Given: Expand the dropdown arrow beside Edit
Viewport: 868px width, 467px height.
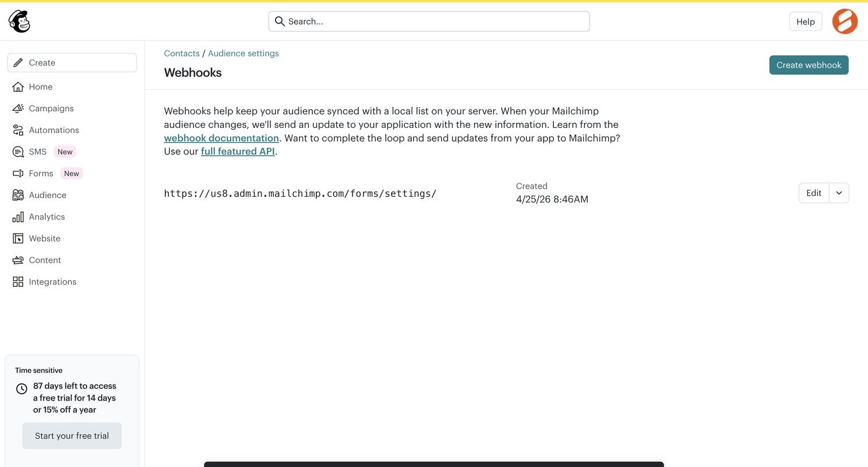Looking at the screenshot, I should click(x=839, y=193).
